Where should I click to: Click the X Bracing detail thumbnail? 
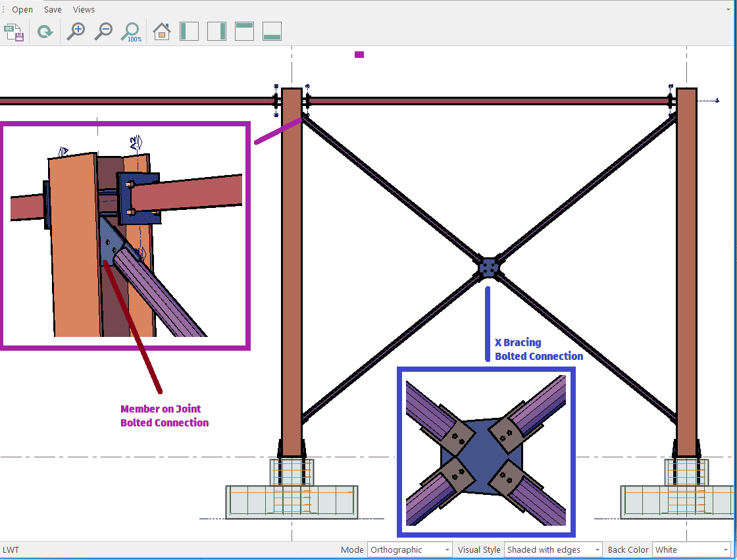coord(486,451)
